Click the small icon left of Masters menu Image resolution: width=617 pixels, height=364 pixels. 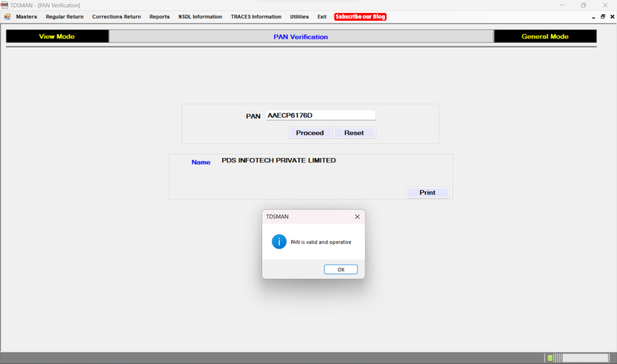point(7,17)
